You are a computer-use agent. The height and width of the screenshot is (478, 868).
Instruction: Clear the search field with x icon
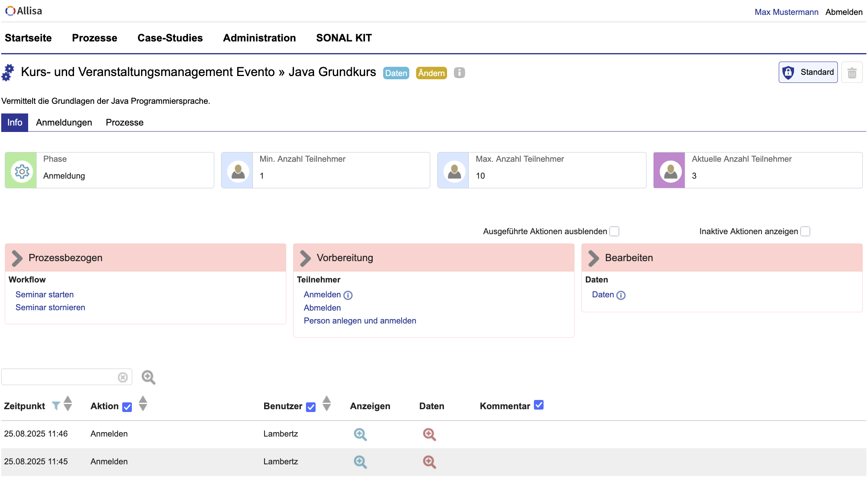123,377
